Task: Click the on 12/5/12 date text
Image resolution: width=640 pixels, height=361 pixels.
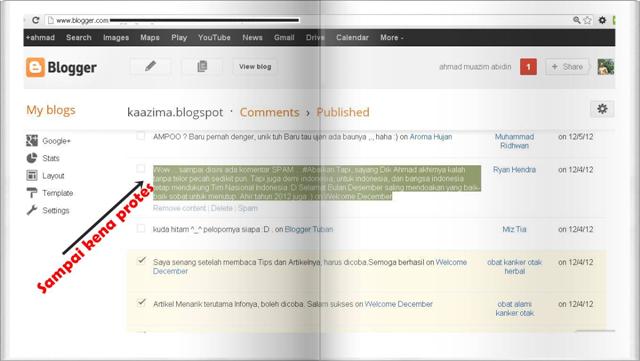Action: pos(576,137)
